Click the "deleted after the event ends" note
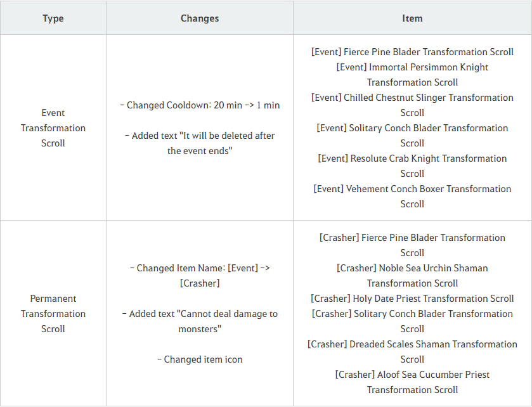This screenshot has width=532, height=407. [x=200, y=143]
